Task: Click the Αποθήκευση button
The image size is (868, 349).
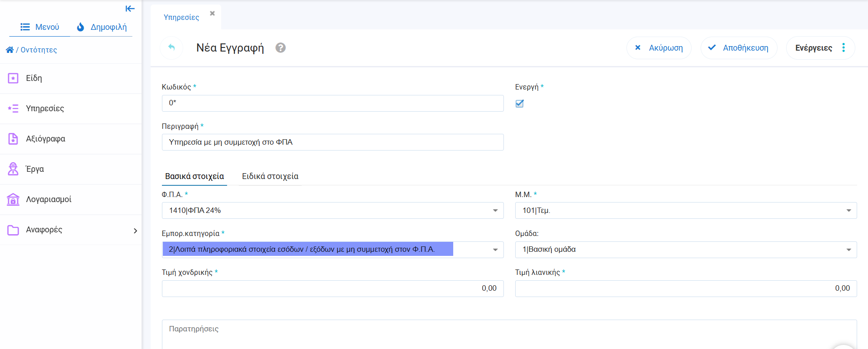Action: point(739,48)
